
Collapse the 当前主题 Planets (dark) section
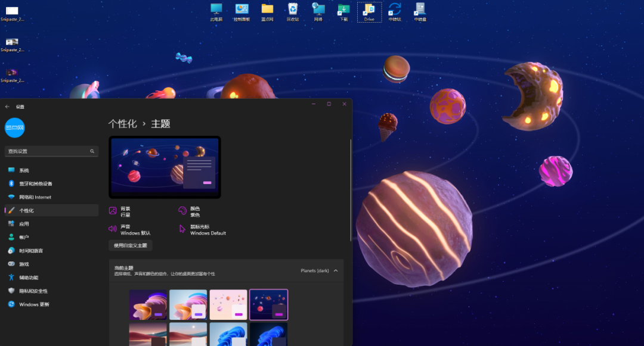tap(336, 270)
